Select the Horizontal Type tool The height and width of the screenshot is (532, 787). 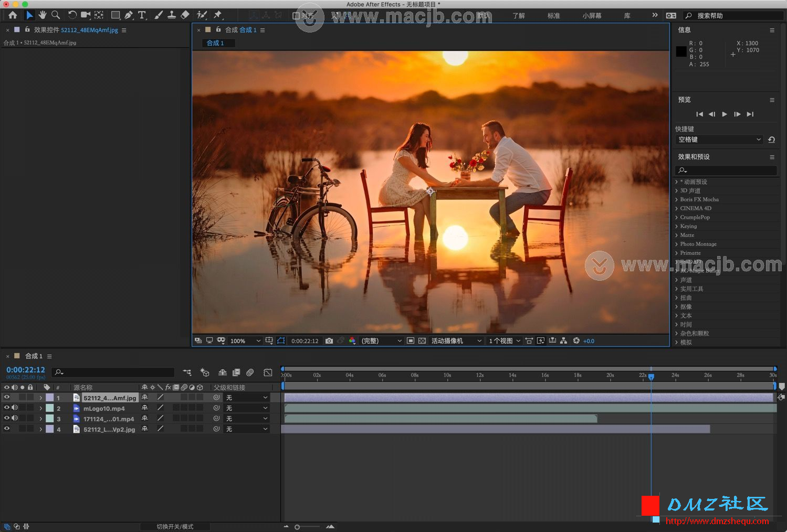[x=142, y=15]
